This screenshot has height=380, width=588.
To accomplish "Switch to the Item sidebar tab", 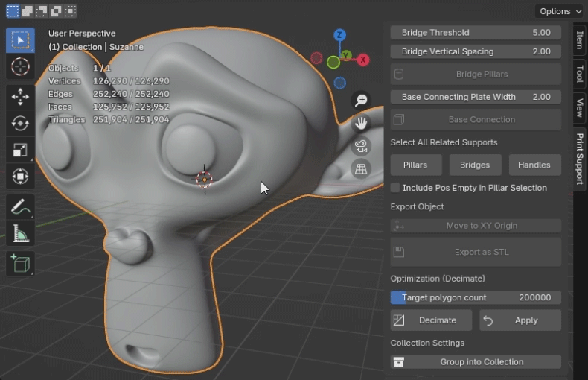I will (579, 40).
